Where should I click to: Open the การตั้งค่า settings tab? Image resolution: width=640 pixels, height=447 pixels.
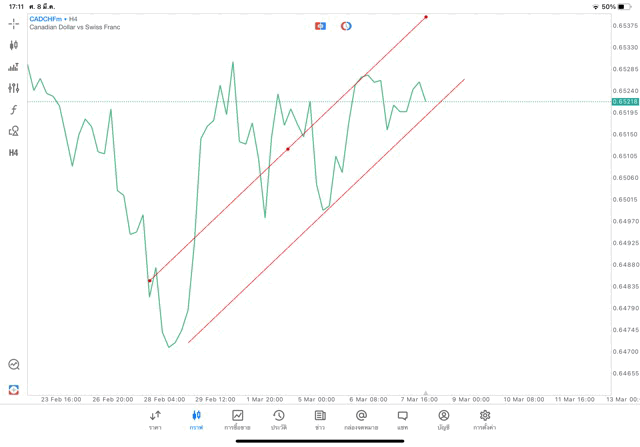coord(485,420)
